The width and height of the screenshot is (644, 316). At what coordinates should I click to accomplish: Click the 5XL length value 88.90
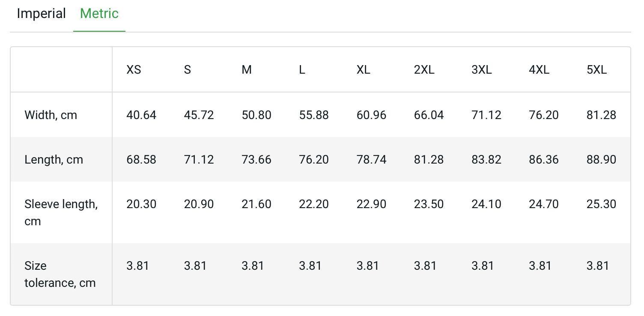pyautogui.click(x=601, y=160)
